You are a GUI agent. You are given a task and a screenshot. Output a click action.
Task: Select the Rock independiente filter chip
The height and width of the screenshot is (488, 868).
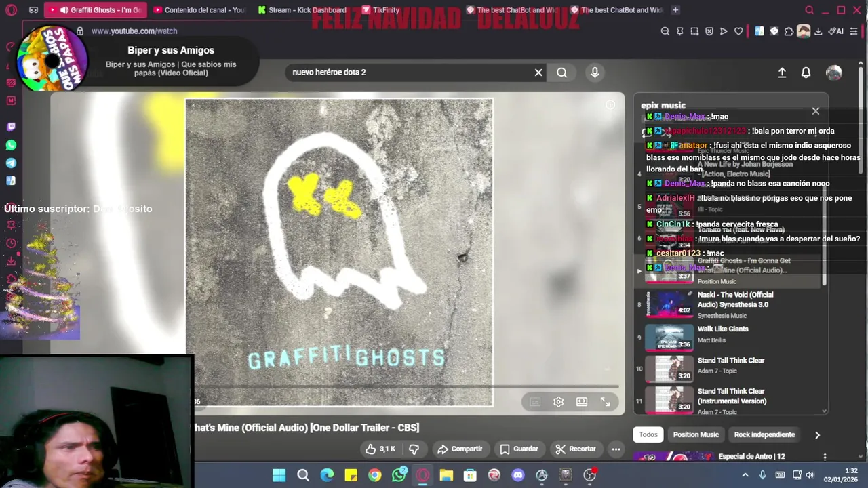pyautogui.click(x=764, y=434)
